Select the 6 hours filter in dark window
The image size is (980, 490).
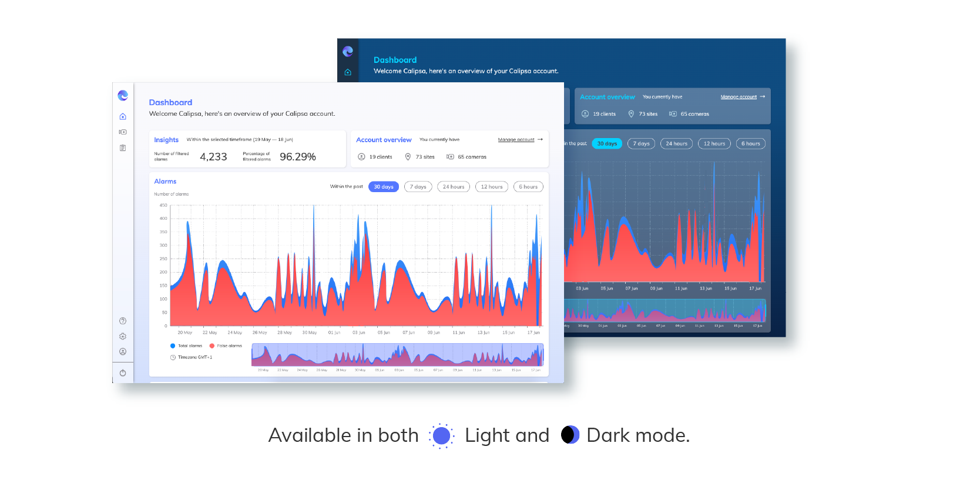750,143
